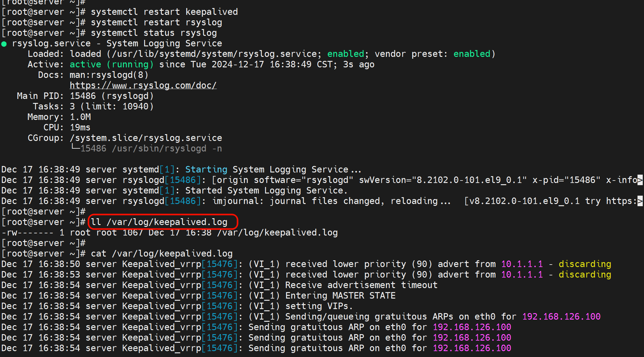
Task: Click the 'setting VIPs.' log line
Action: (177, 306)
